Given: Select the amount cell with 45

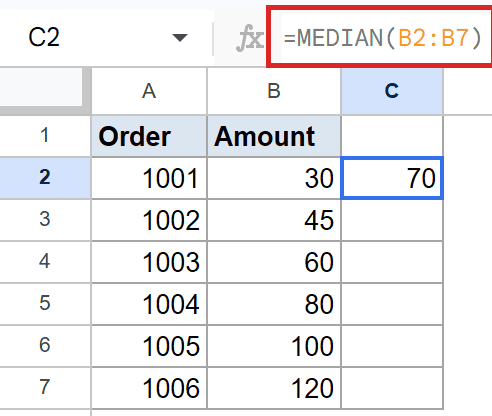Looking at the screenshot, I should (x=274, y=220).
